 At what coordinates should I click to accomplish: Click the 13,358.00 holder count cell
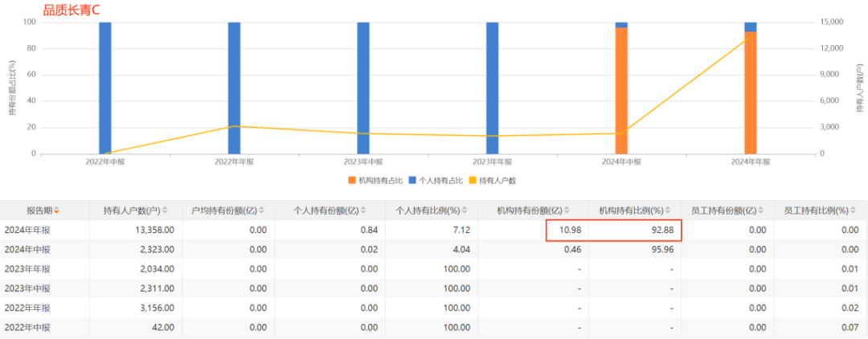click(154, 230)
